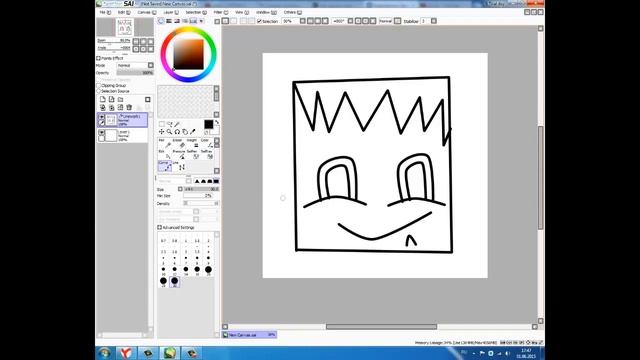This screenshot has width=640, height=360.
Task: Create a new layer folder
Action: 120,100
